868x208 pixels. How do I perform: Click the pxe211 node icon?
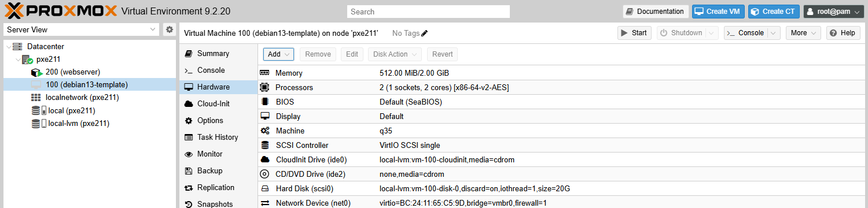27,59
